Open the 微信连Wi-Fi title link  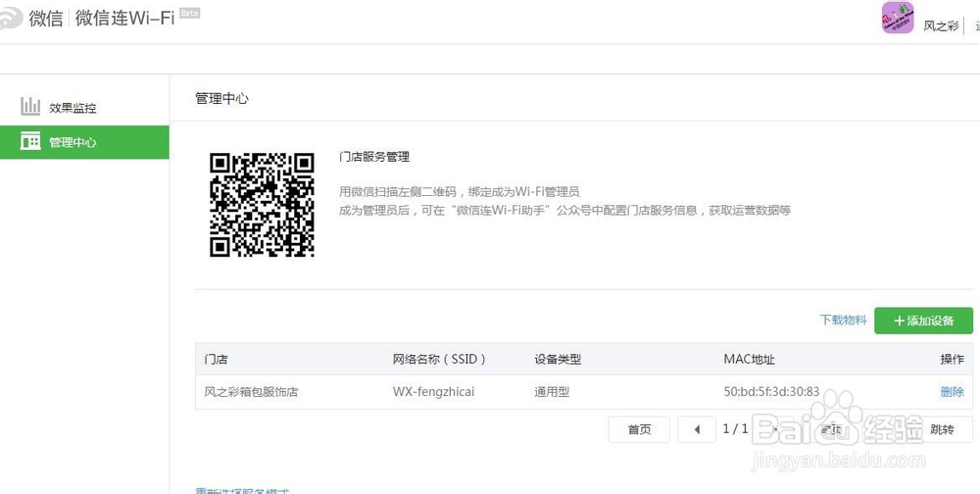[124, 19]
